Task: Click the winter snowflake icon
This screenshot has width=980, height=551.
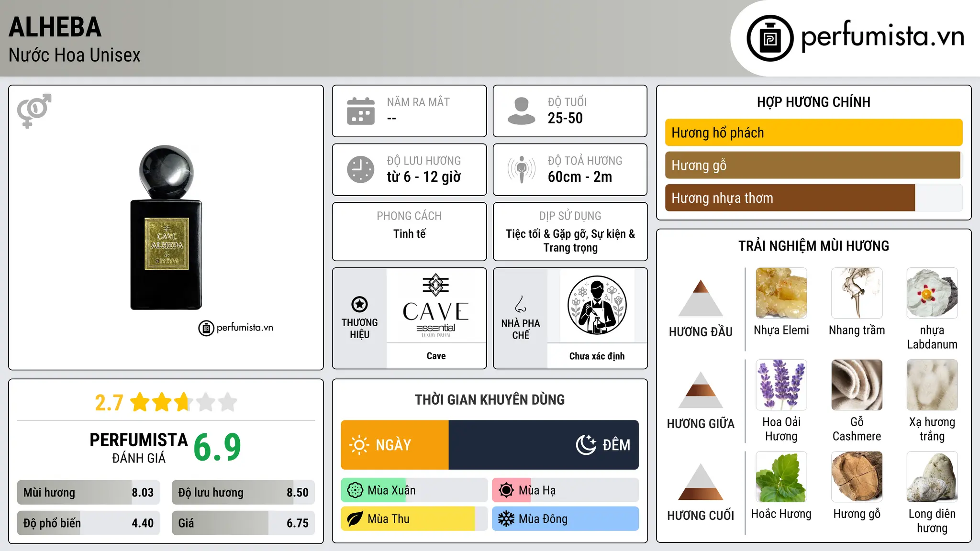Action: tap(506, 519)
